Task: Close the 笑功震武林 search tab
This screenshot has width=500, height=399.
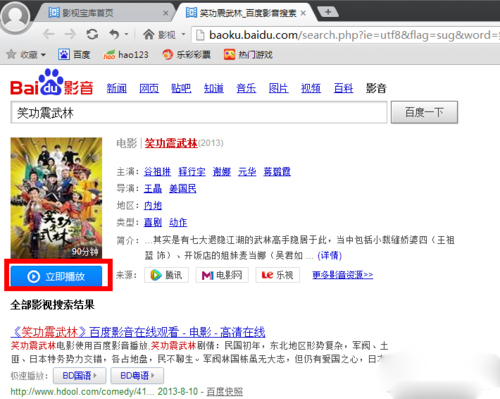Action: pos(303,13)
